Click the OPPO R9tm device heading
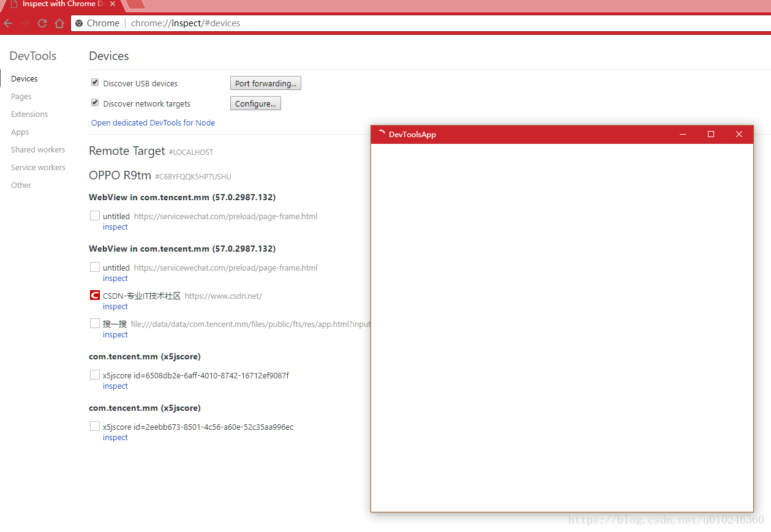771x532 pixels. pos(120,175)
